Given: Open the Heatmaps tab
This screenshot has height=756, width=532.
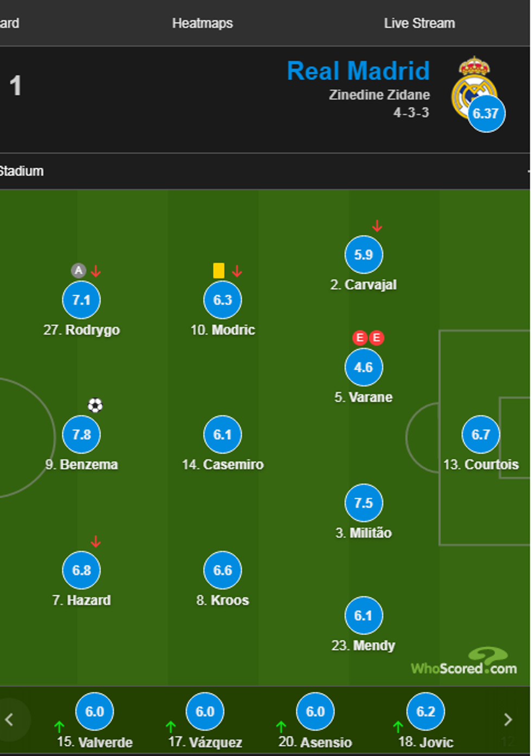Looking at the screenshot, I should (x=202, y=23).
